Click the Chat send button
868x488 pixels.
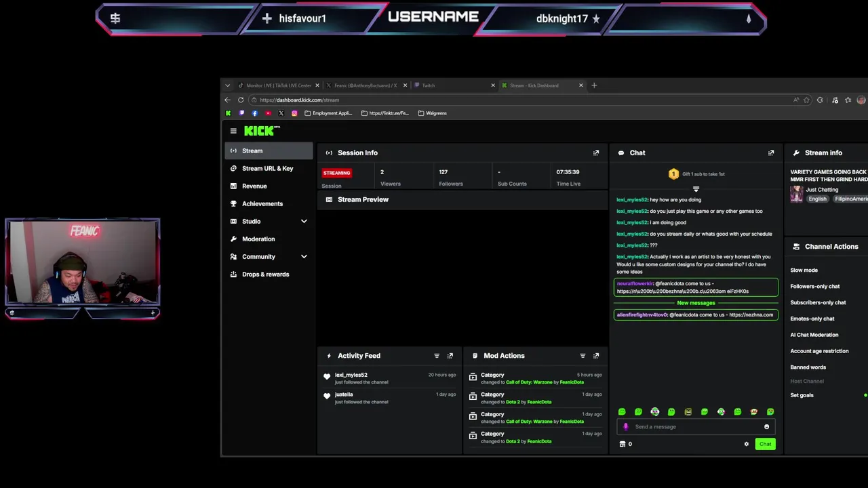(x=765, y=445)
